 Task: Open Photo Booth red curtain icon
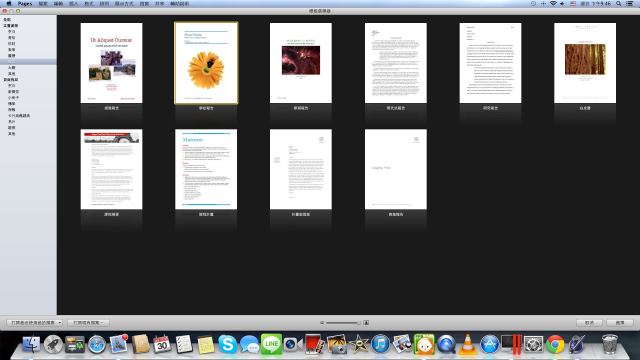tap(315, 344)
